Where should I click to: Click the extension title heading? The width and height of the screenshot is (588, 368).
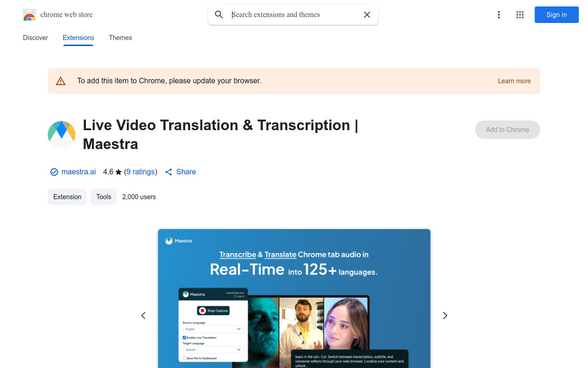coord(220,134)
